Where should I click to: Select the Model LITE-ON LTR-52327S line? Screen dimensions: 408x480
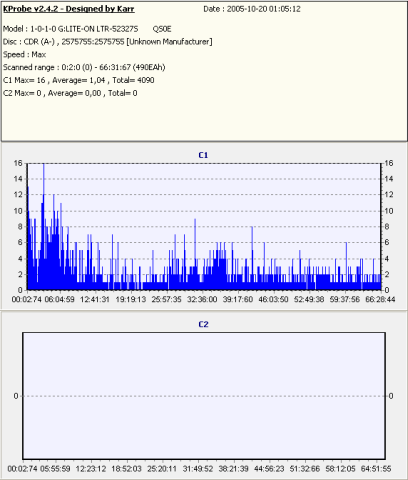coord(87,29)
